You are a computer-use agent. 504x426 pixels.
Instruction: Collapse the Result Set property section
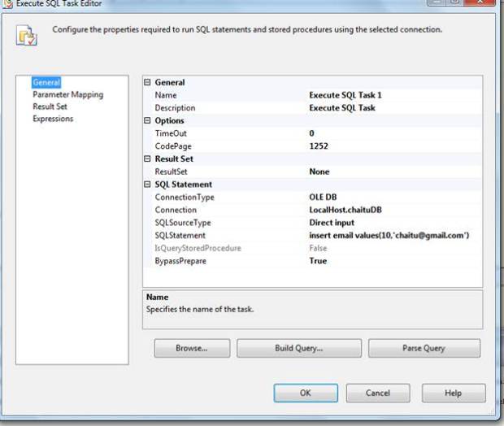148,159
